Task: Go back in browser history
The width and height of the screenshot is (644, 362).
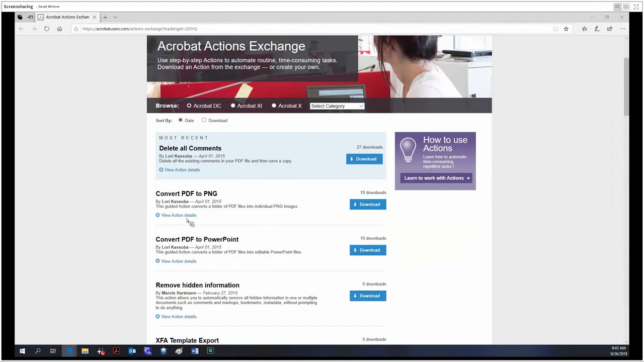Action: click(21, 29)
